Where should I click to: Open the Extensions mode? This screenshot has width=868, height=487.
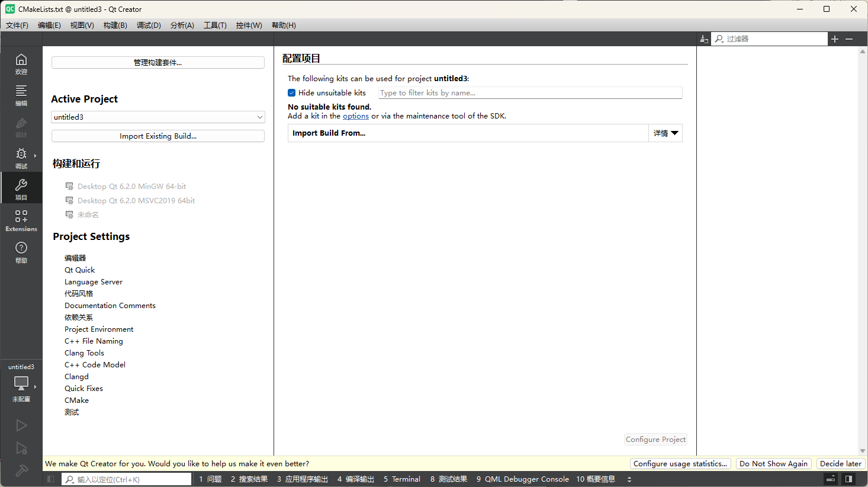21,221
